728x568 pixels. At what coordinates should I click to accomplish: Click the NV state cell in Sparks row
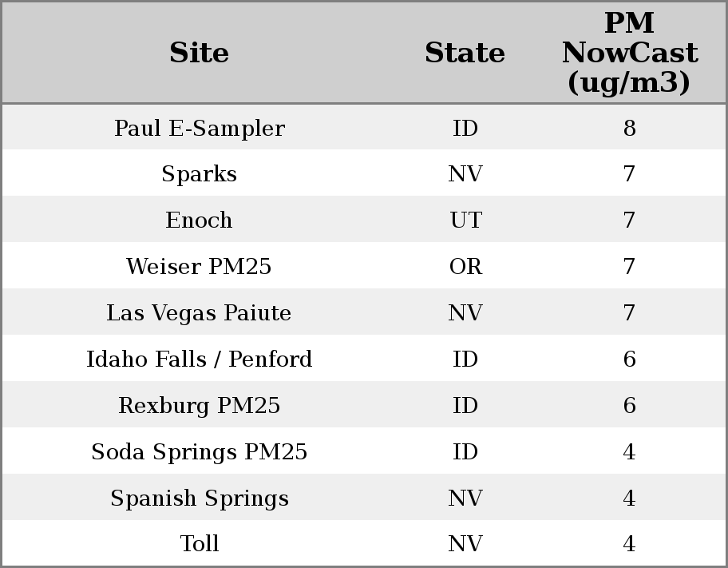[x=465, y=174]
